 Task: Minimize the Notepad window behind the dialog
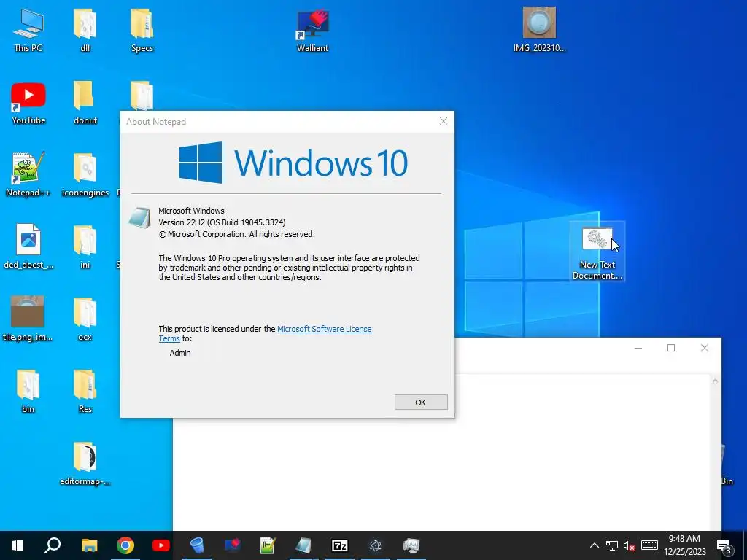(638, 348)
